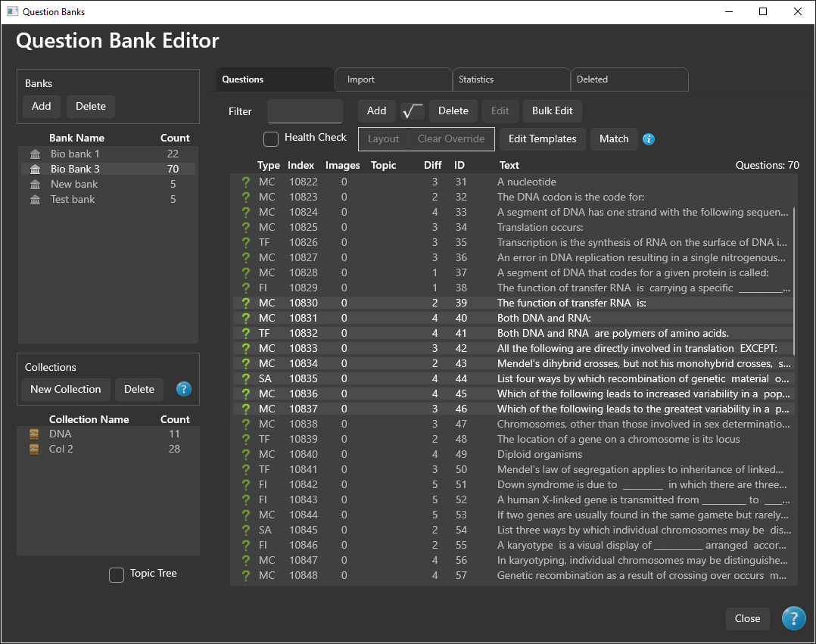
Task: Click Add in the Banks panel
Action: 41,106
